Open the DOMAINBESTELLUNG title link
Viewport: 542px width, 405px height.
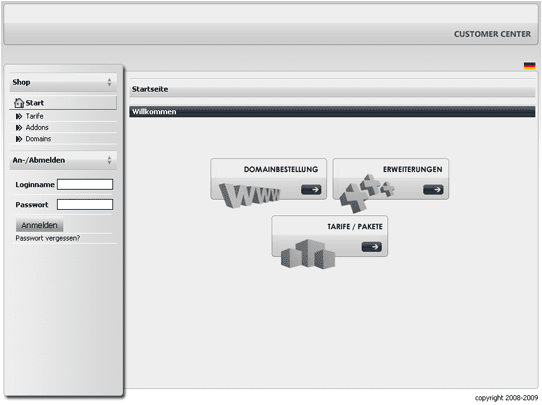pyautogui.click(x=281, y=169)
